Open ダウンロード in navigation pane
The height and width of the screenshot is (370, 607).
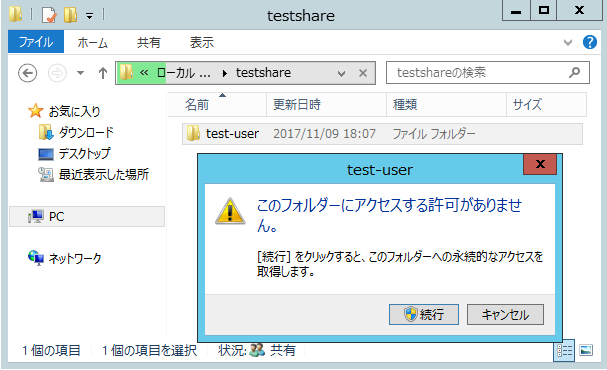86,132
